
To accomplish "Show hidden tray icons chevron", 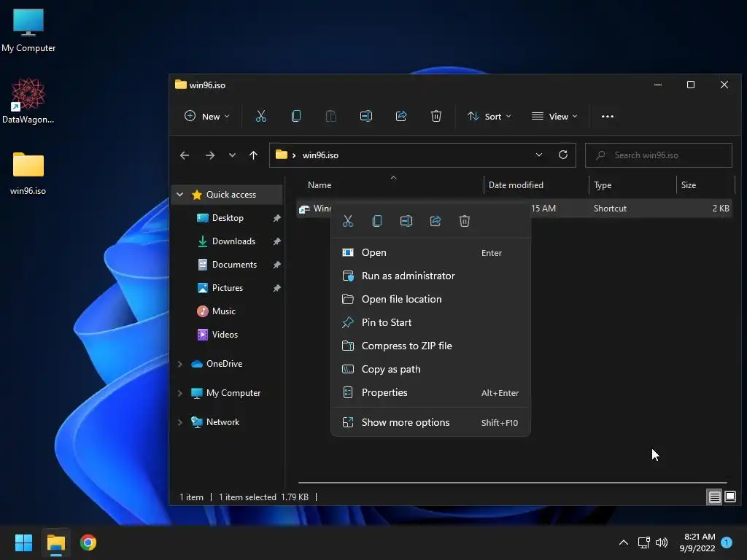I will [624, 542].
